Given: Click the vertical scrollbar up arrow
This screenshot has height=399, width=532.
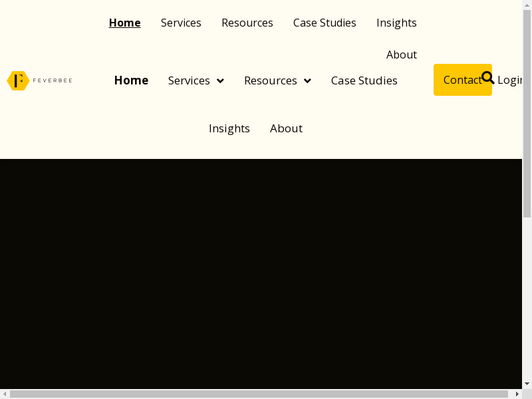Looking at the screenshot, I should [527, 5].
